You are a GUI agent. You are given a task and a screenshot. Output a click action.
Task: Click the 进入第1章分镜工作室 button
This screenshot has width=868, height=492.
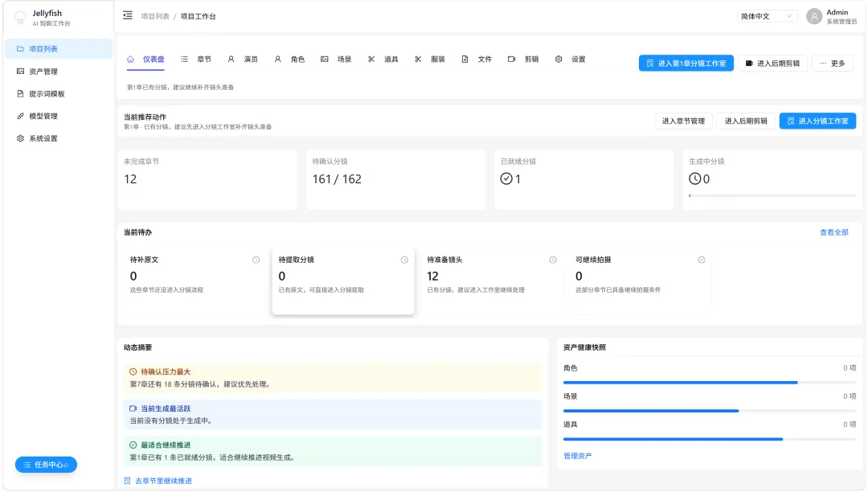[686, 63]
